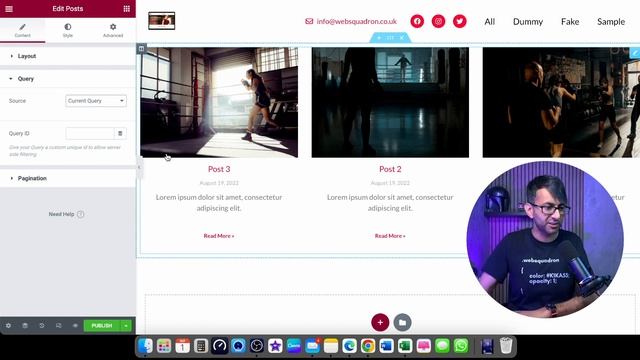Collapse the Query section

click(x=68, y=79)
